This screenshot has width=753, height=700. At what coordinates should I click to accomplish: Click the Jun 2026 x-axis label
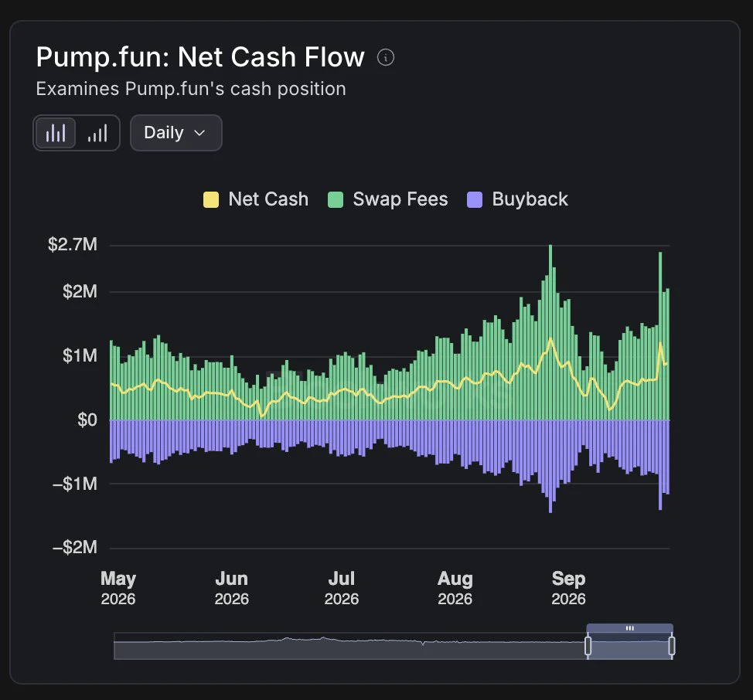[x=231, y=588]
